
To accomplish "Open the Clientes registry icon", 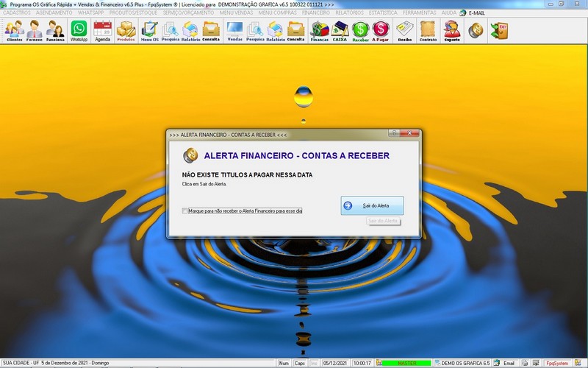I will click(14, 31).
